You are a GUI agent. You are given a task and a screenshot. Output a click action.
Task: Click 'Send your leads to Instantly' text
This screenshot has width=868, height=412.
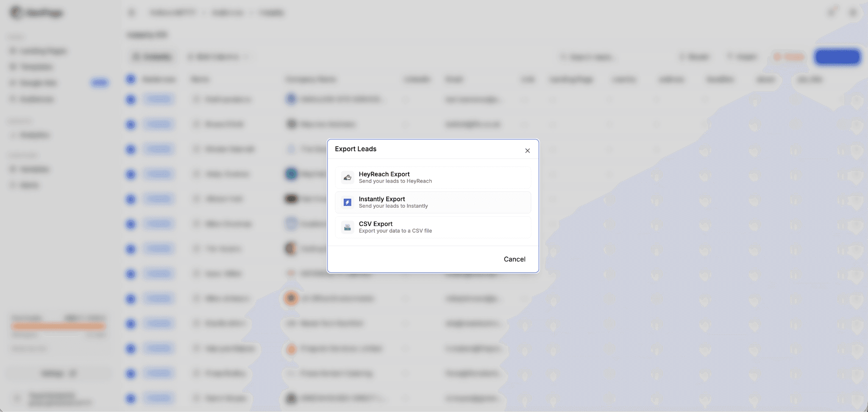pos(393,206)
